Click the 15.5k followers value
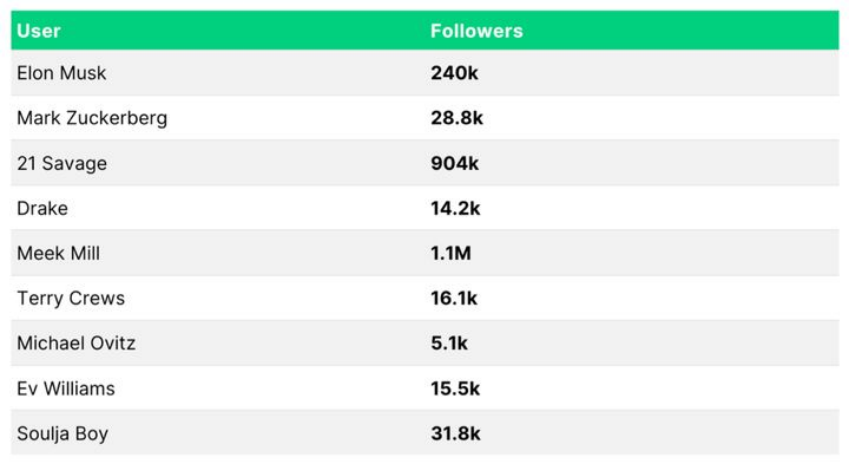Viewport: 850px width, 464px height. click(x=456, y=388)
